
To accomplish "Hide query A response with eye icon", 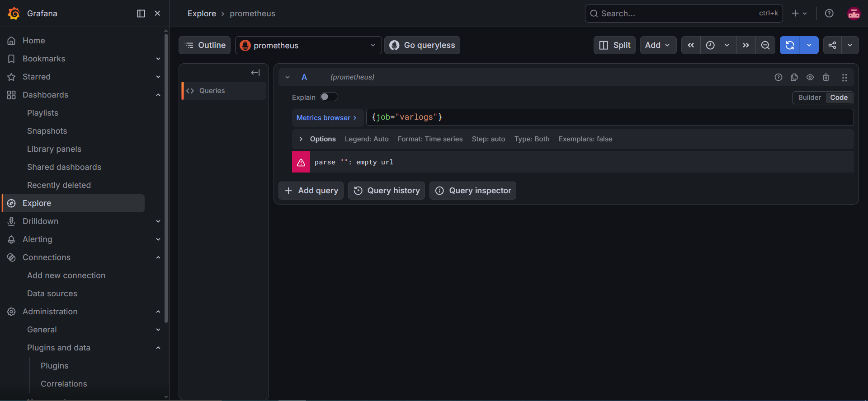I will pyautogui.click(x=810, y=77).
